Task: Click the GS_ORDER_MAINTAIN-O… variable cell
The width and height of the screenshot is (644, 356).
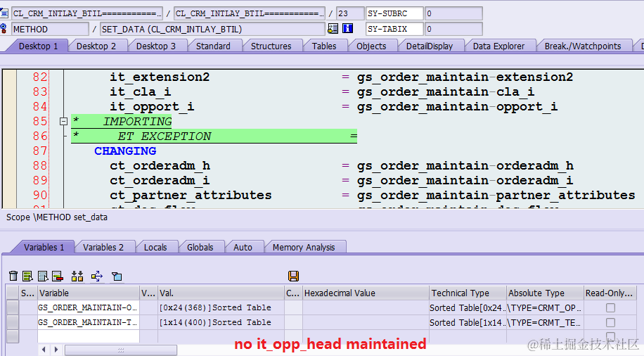Action: [x=89, y=307]
